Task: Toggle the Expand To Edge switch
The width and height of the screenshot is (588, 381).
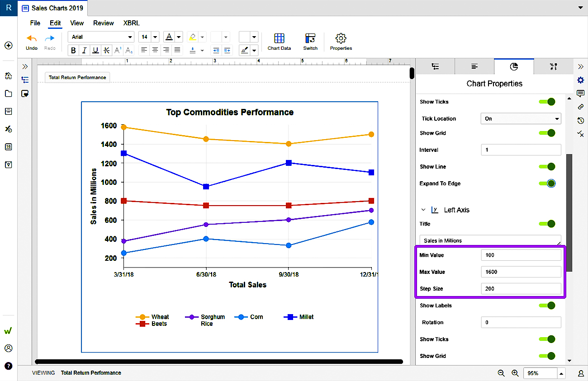Action: [x=547, y=183]
